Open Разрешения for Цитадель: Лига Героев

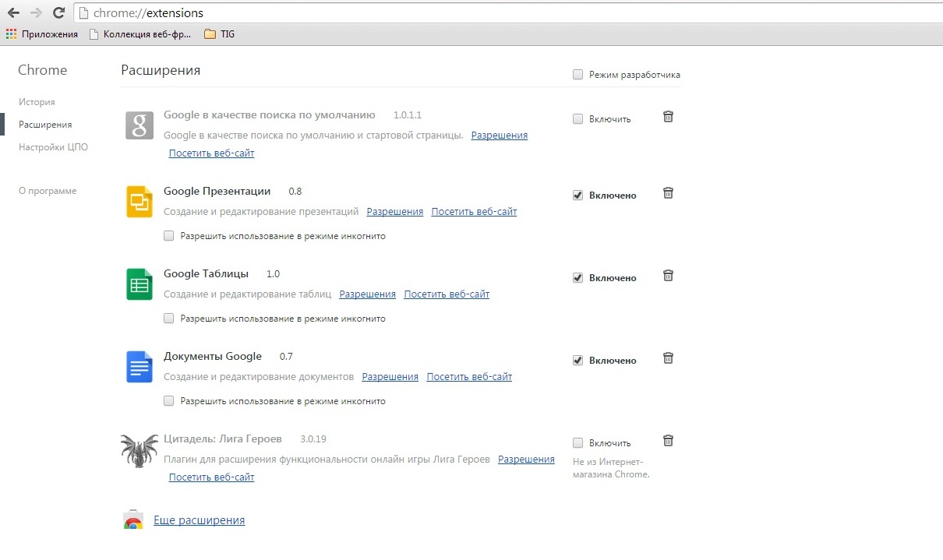pyautogui.click(x=526, y=460)
